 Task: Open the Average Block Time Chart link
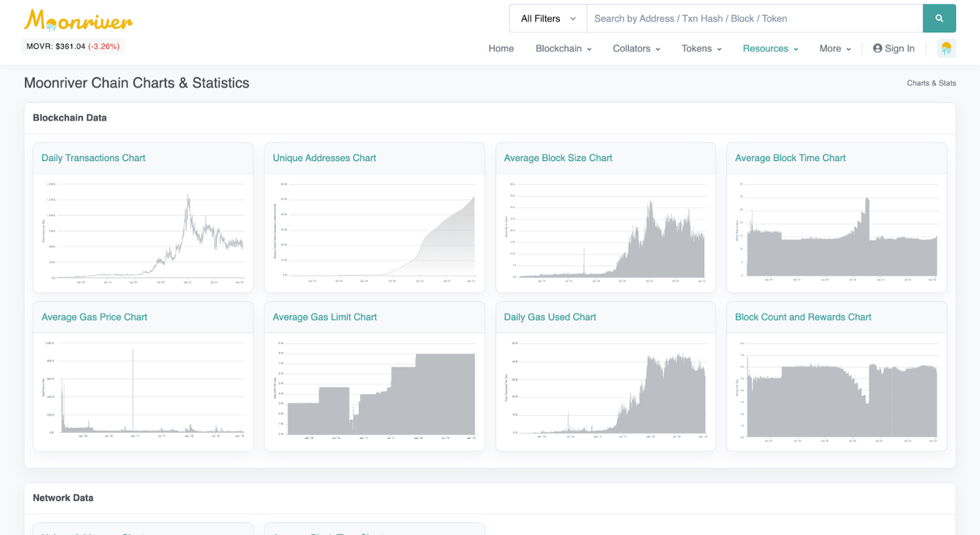790,158
